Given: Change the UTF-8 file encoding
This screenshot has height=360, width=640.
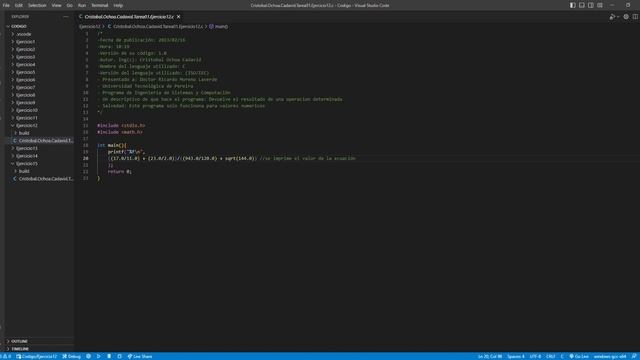Looking at the screenshot, I should point(535,356).
